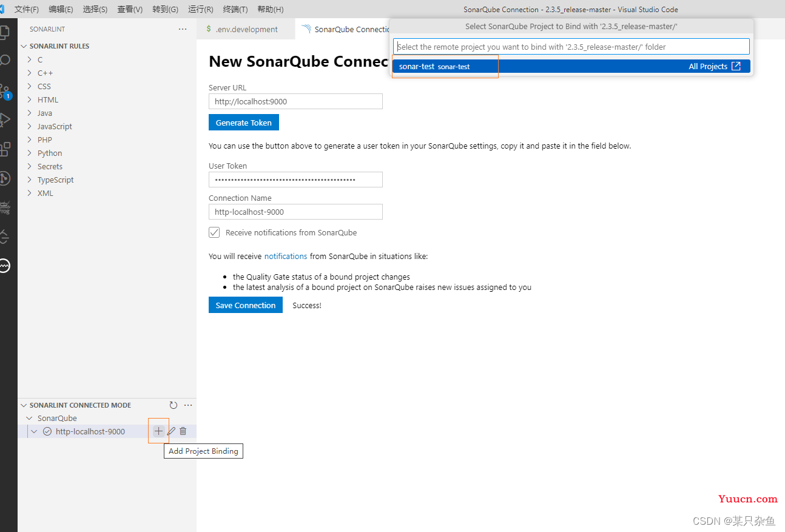Image resolution: width=785 pixels, height=532 pixels.
Task: Expand the JavaScript rules node
Action: pyautogui.click(x=29, y=126)
